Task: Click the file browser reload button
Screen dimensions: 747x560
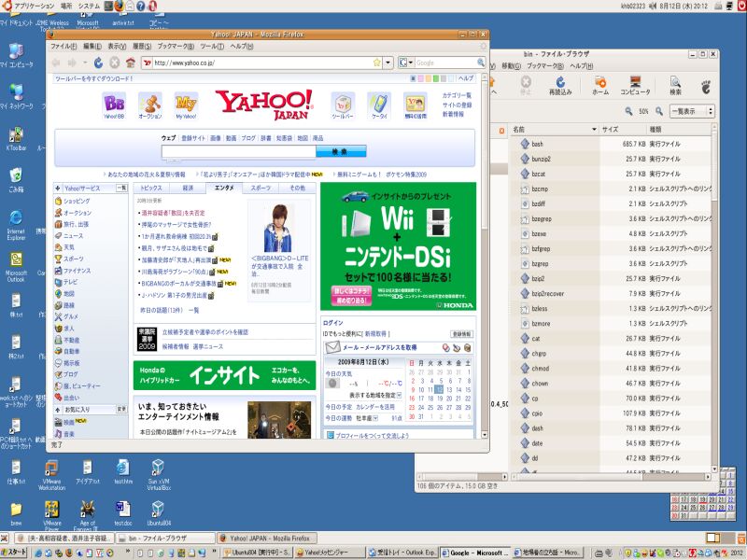Action: (x=560, y=86)
